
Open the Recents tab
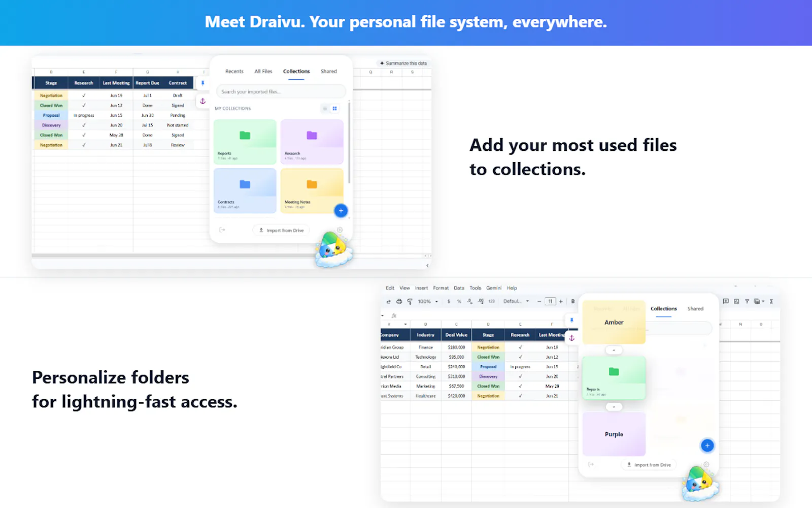234,72
